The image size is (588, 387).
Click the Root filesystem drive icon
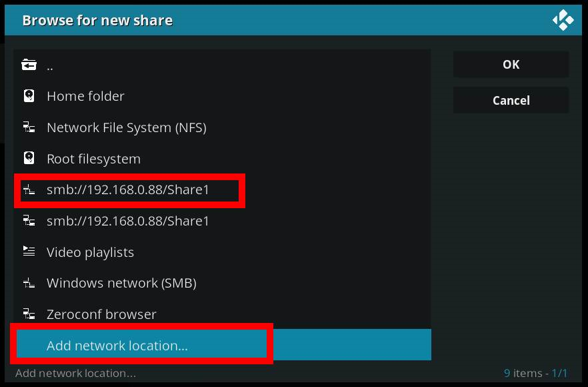tap(29, 159)
